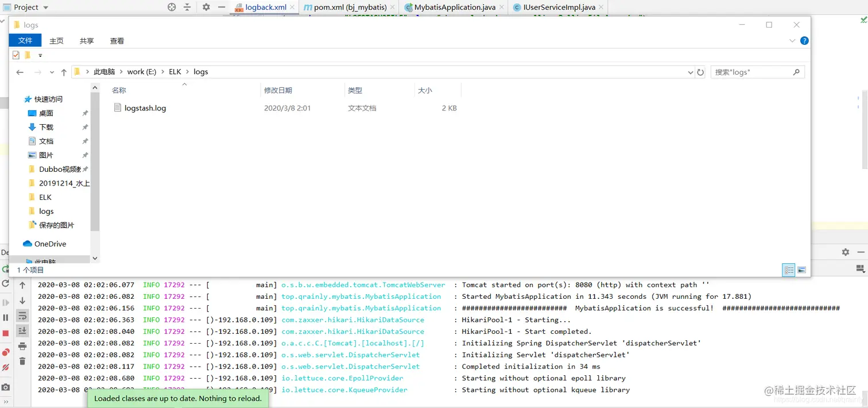Click the collapse all icon in Project panel
868x408 pixels.
coord(187,7)
